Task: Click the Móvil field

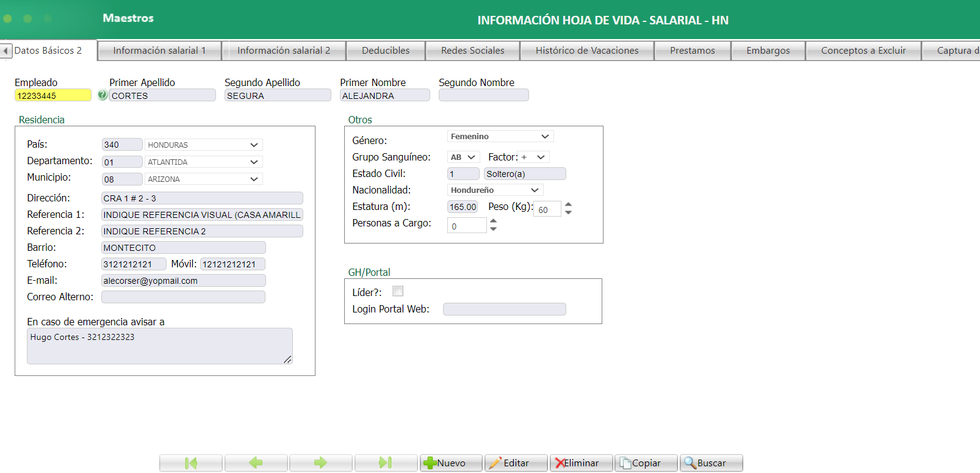Action: (232, 264)
